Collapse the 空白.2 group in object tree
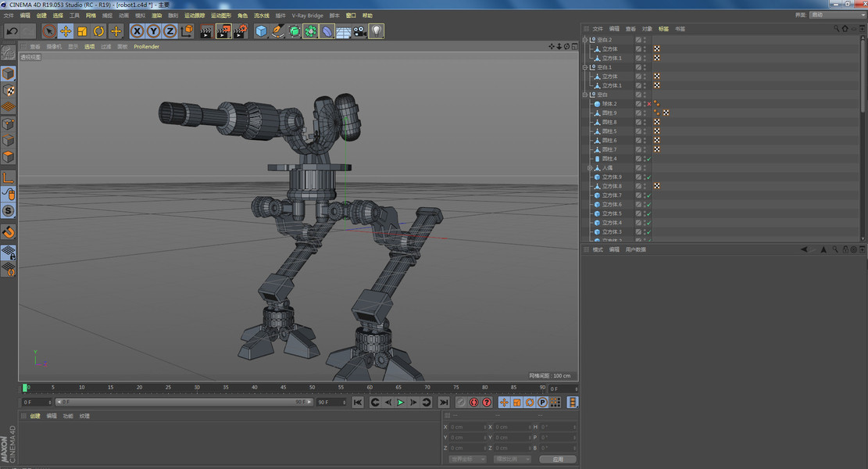868x469 pixels. [x=585, y=40]
